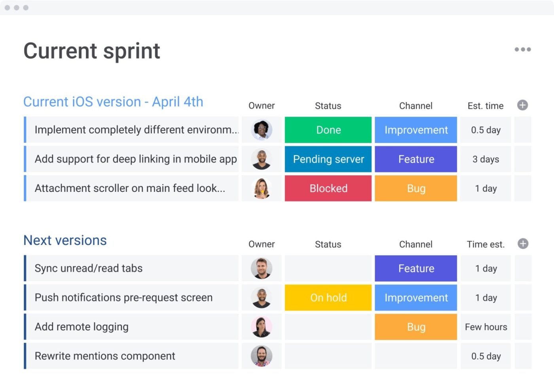Image resolution: width=554 pixels, height=392 pixels.
Task: Click the empty status cell for Add remote logging
Action: pyautogui.click(x=328, y=327)
